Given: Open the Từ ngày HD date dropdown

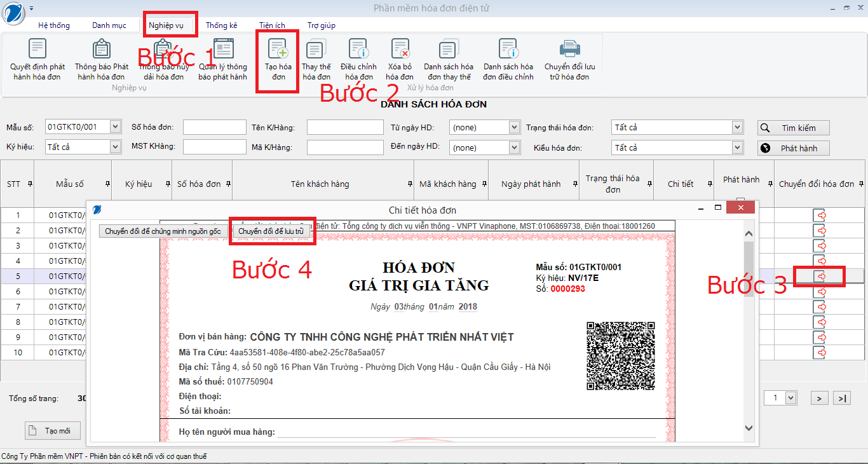Looking at the screenshot, I should (x=515, y=127).
